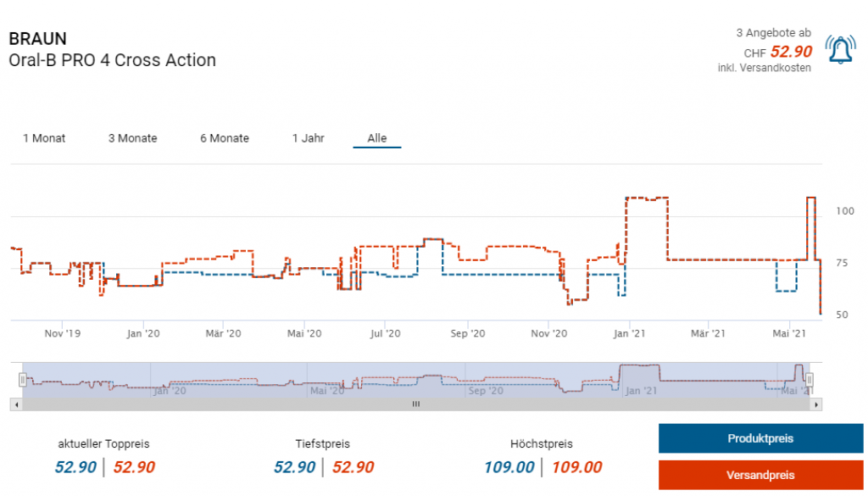Click the price alert bell icon

click(840, 50)
